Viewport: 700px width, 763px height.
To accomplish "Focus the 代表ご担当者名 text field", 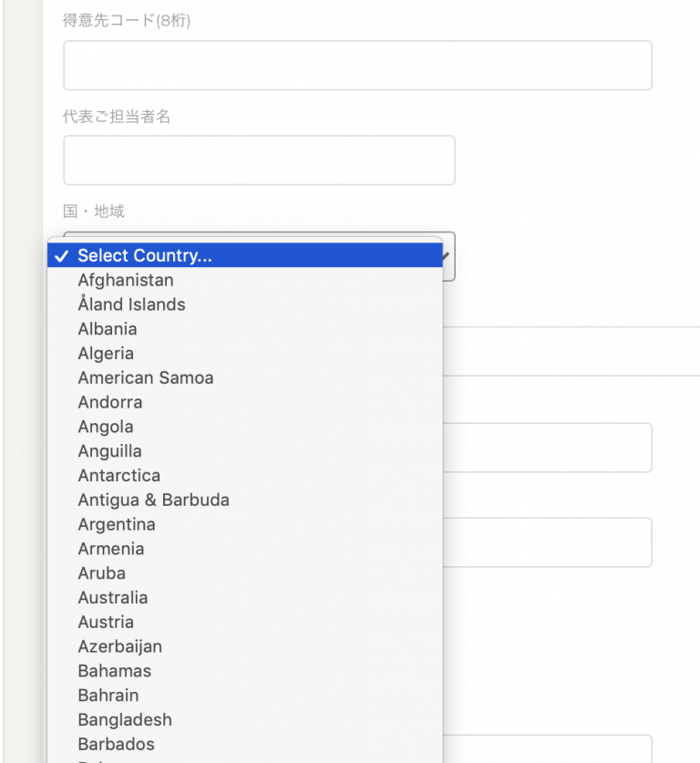I will click(x=258, y=160).
